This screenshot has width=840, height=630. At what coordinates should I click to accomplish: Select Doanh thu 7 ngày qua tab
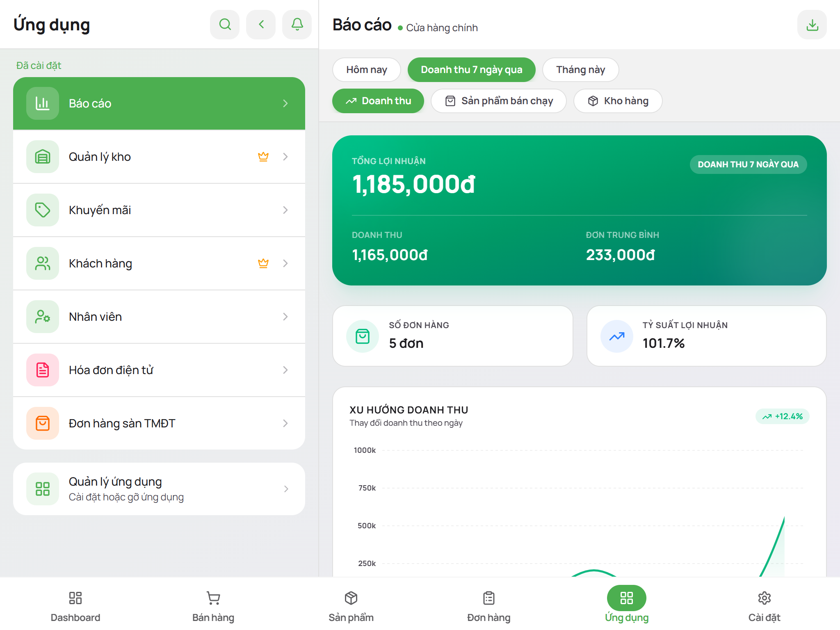point(472,70)
